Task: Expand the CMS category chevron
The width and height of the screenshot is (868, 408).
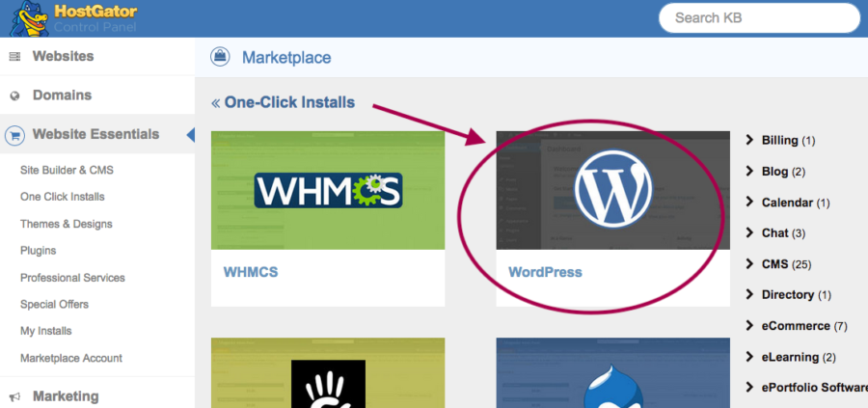Action: [x=749, y=263]
